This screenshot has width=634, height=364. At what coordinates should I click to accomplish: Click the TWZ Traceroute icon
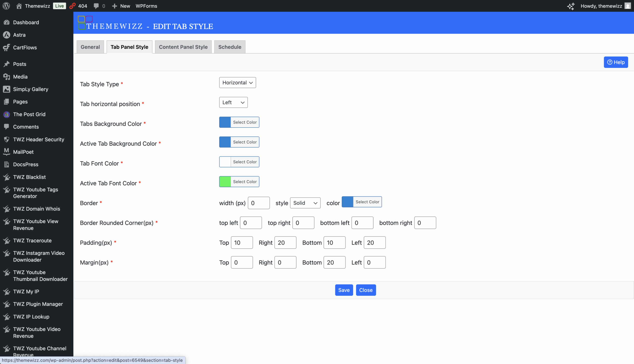click(7, 240)
